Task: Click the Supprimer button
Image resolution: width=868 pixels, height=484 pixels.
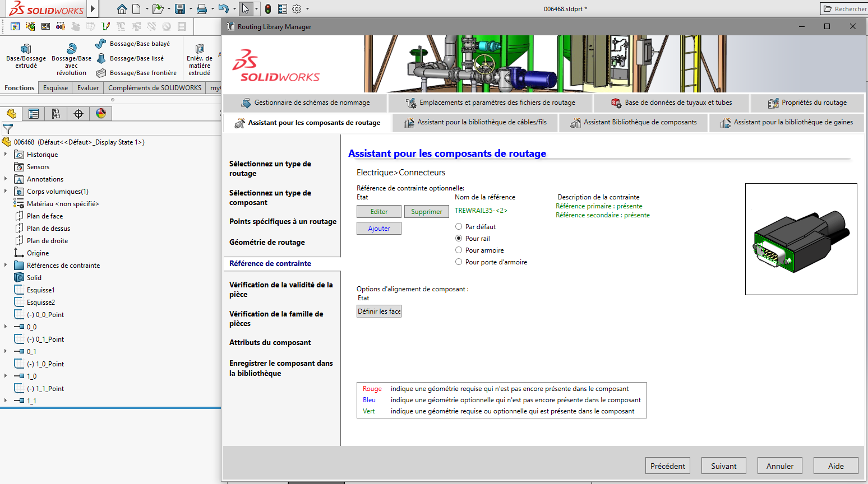Action: [427, 211]
